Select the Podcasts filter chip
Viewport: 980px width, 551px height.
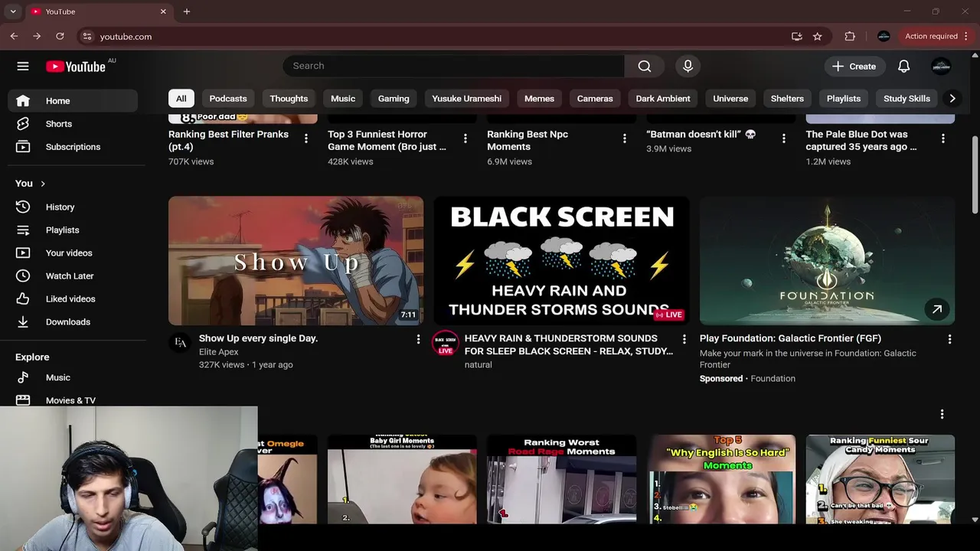point(228,98)
